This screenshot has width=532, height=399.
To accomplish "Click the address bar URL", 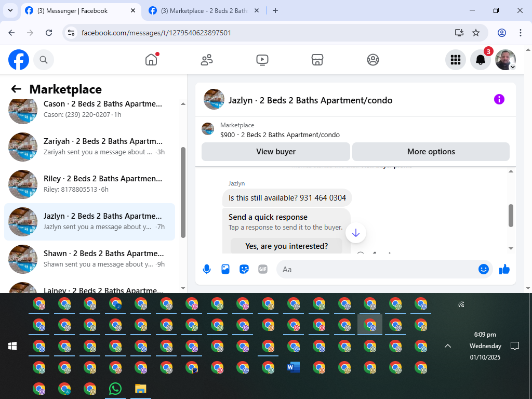I will [156, 33].
